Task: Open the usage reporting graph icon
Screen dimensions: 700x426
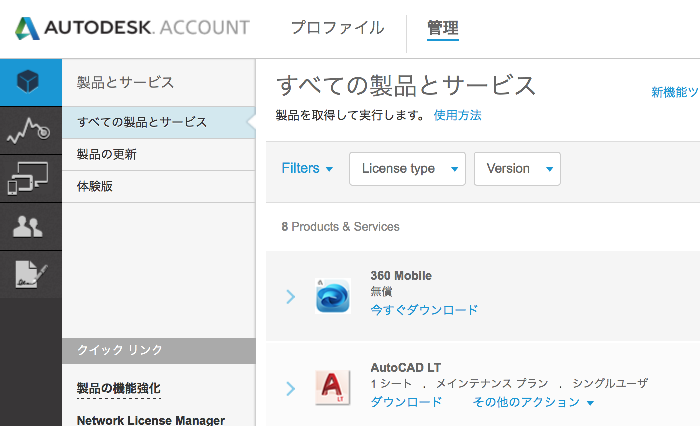Action: coord(28,130)
